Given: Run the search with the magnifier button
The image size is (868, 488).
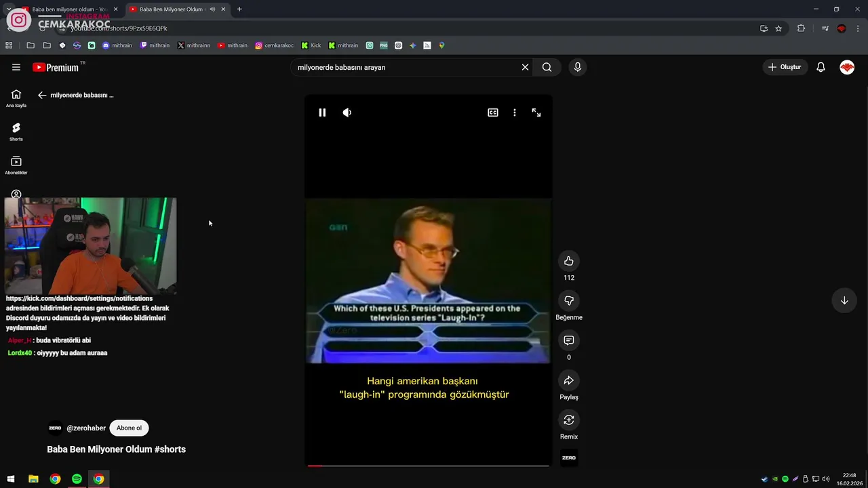Looking at the screenshot, I should point(547,67).
